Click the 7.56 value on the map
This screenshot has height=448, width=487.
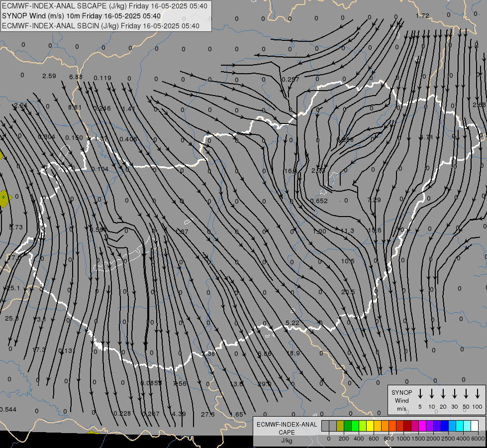pyautogui.click(x=180, y=384)
